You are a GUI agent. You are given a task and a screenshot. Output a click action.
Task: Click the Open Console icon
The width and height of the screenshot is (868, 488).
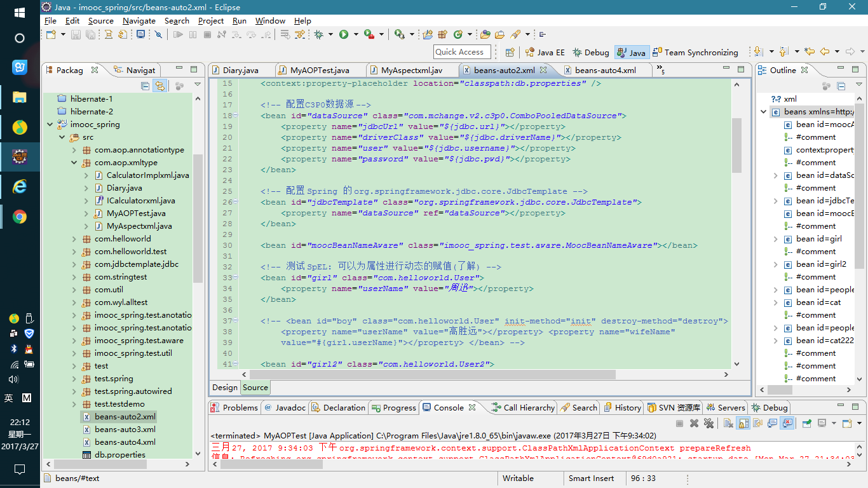coord(847,423)
